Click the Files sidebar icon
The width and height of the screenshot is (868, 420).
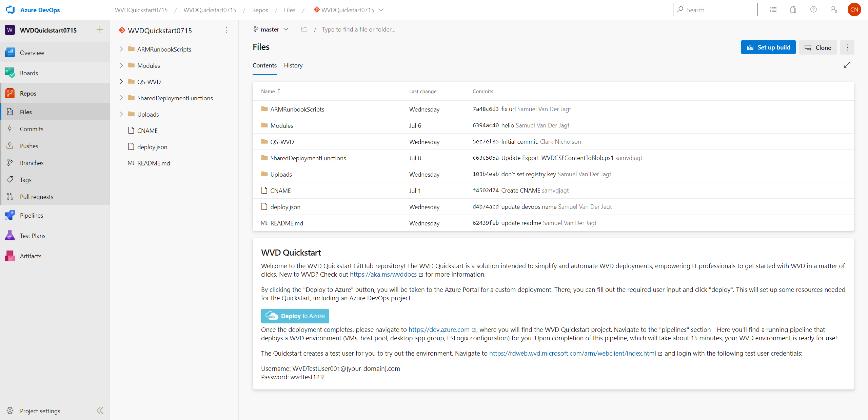tap(10, 112)
